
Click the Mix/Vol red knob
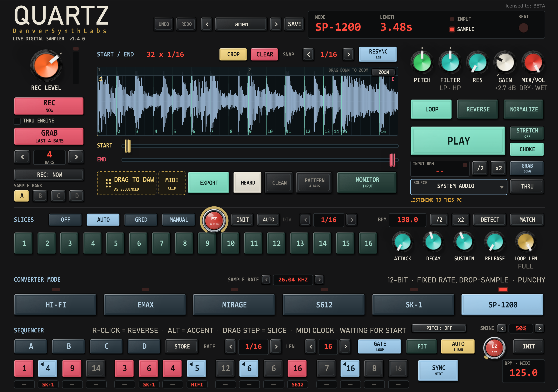pos(533,62)
